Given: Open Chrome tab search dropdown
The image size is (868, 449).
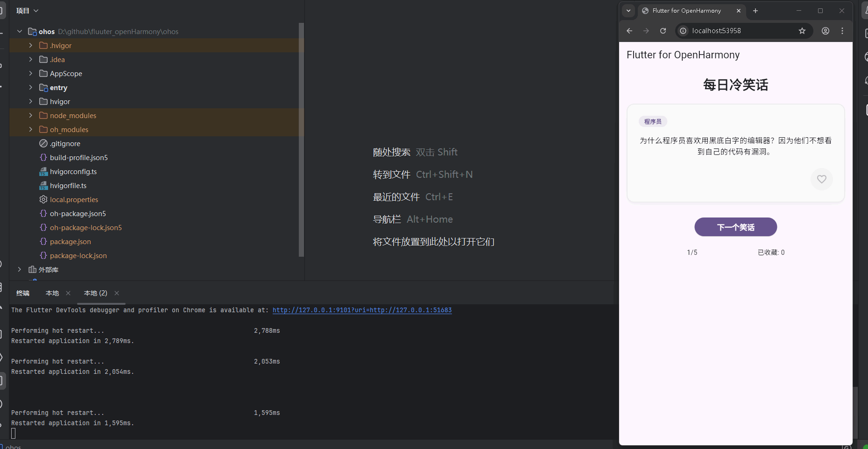Looking at the screenshot, I should 628,11.
